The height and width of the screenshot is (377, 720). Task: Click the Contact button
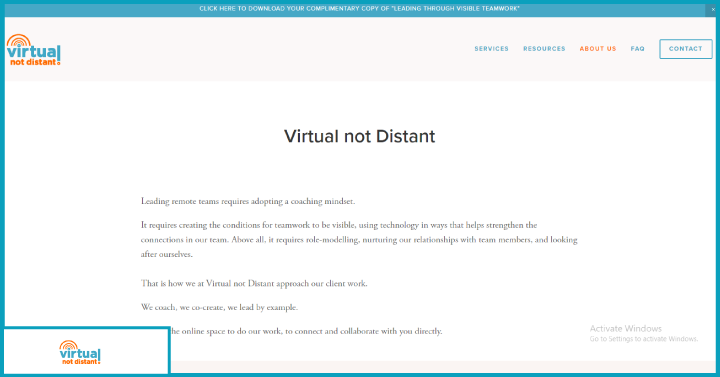[686, 49]
